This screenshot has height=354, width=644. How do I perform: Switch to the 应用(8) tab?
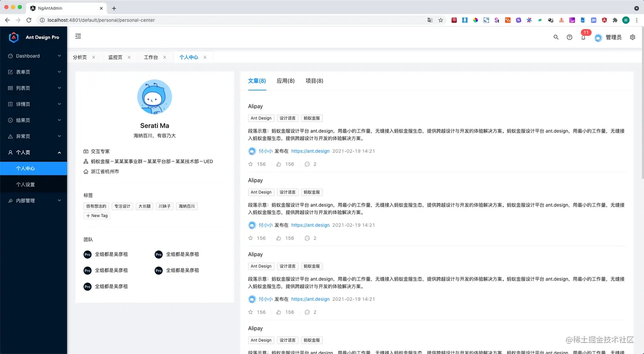click(285, 81)
